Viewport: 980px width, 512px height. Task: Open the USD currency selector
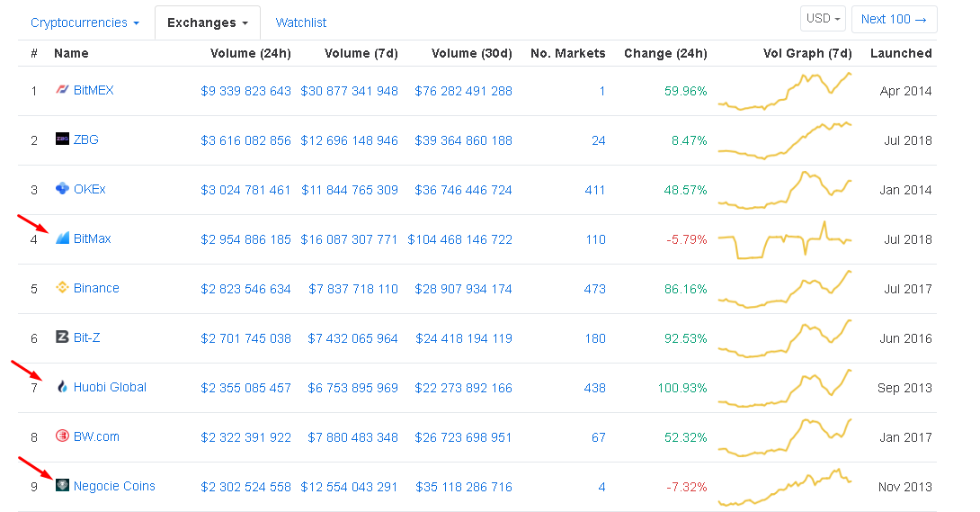coord(823,19)
